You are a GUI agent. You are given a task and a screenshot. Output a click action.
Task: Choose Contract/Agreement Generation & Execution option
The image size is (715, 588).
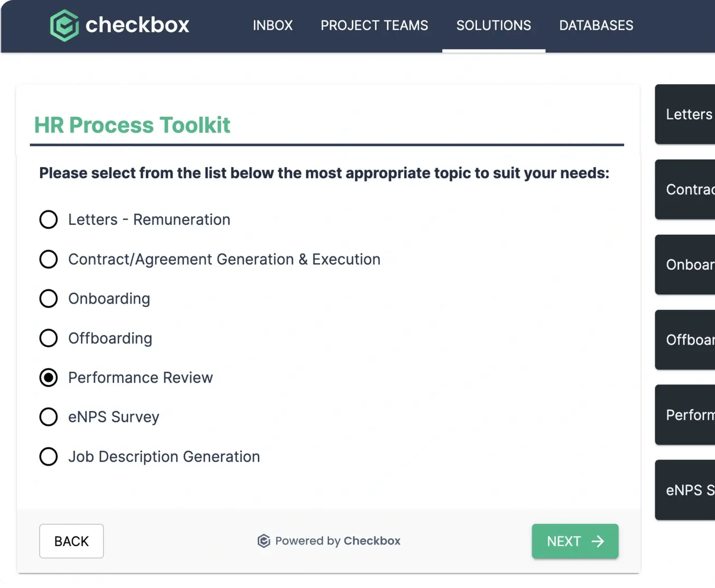(48, 259)
